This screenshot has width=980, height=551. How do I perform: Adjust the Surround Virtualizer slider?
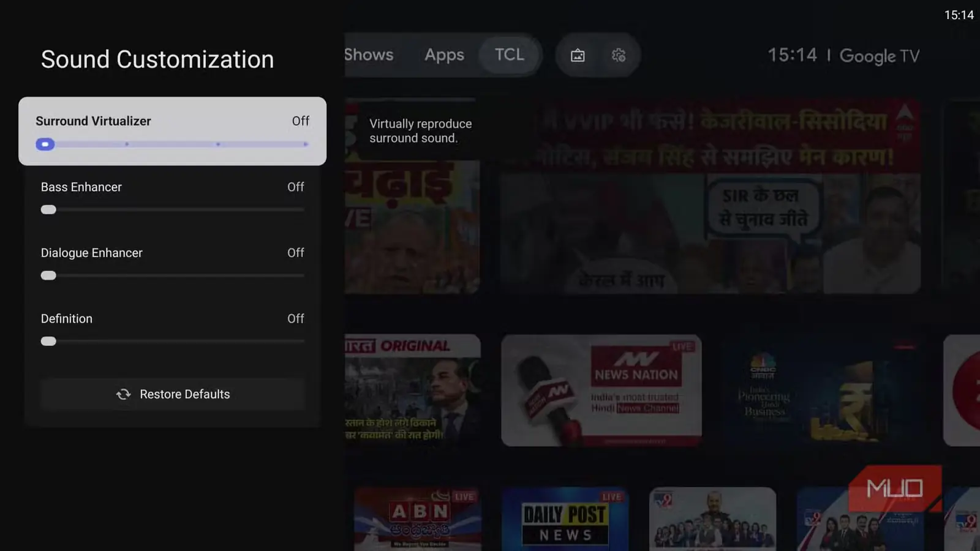point(172,144)
